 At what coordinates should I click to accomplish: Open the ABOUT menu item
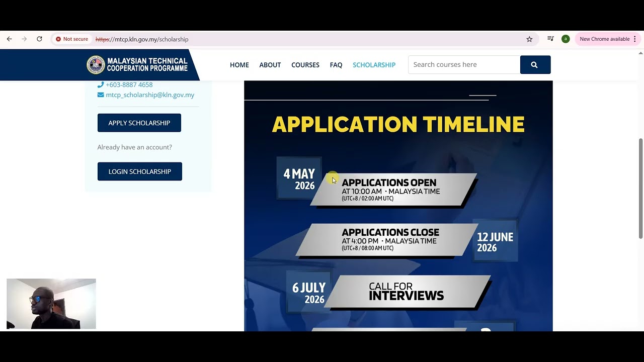[x=270, y=65]
